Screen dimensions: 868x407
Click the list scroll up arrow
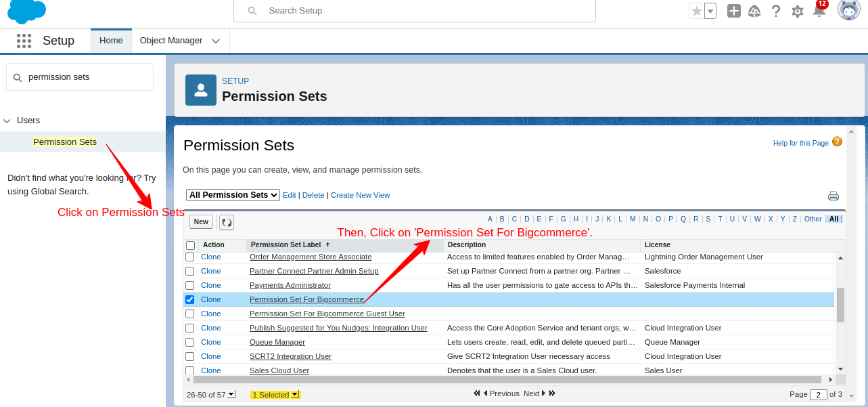pyautogui.click(x=840, y=258)
